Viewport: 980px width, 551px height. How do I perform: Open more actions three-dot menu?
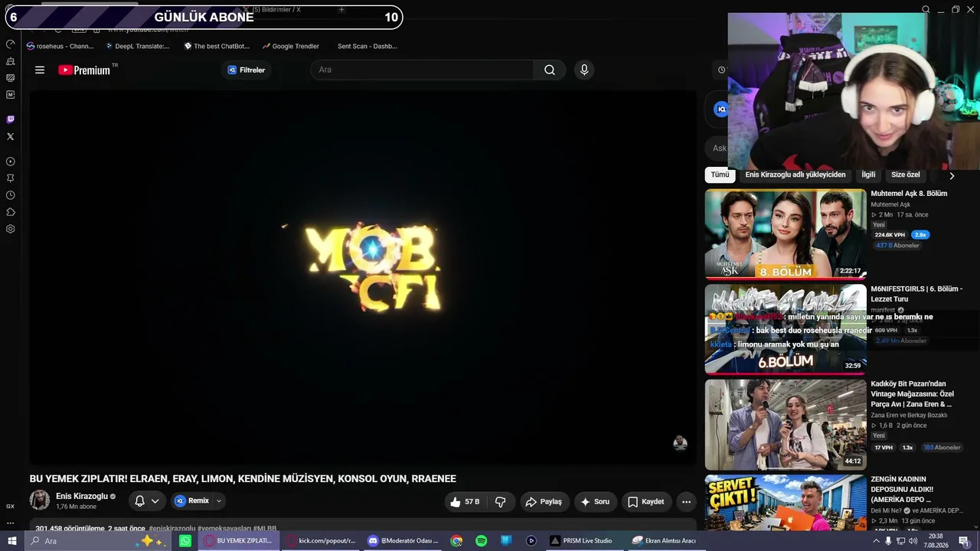click(686, 502)
